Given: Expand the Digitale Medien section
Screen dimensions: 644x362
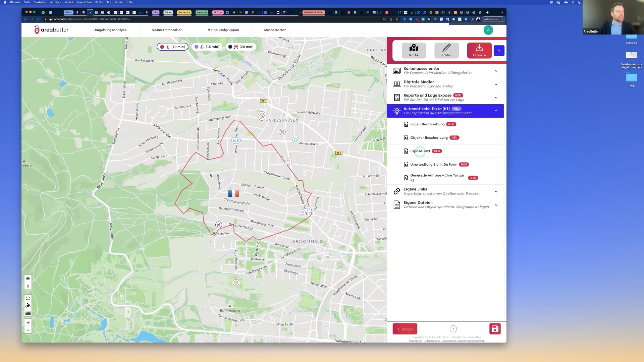Looking at the screenshot, I should coord(445,84).
